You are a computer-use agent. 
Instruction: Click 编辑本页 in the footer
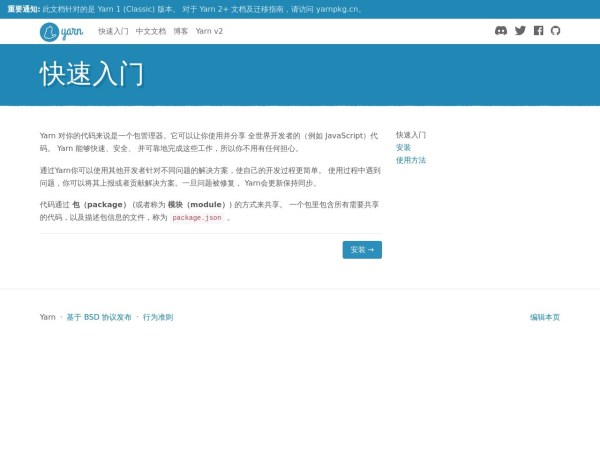[545, 317]
